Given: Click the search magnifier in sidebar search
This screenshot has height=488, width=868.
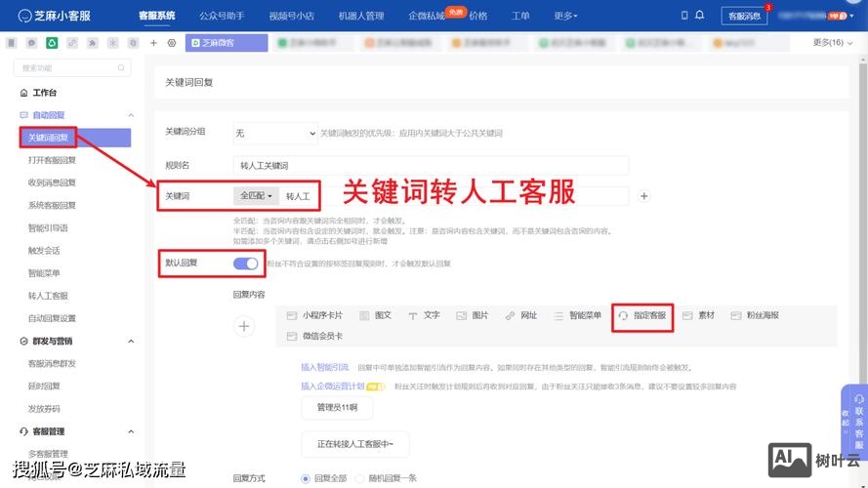Looking at the screenshot, I should point(121,67).
